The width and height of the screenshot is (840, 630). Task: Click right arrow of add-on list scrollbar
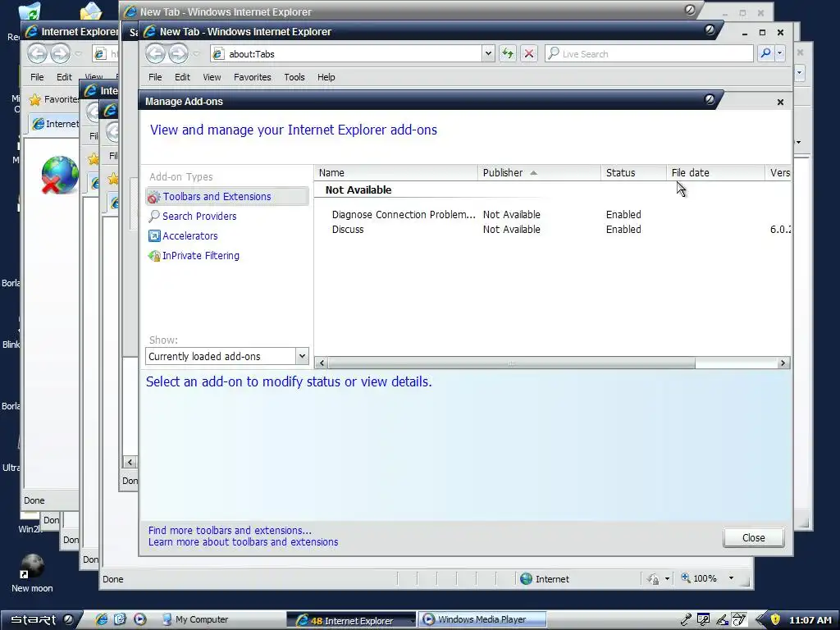783,363
